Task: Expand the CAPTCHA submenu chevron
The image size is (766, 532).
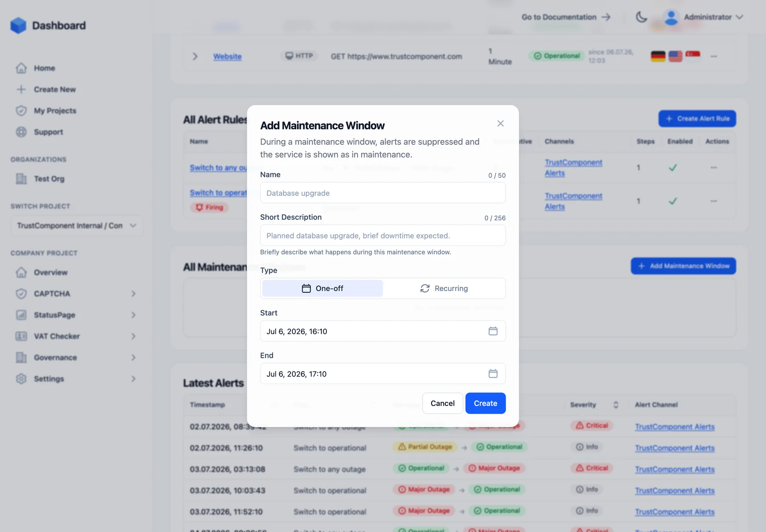Action: click(x=133, y=294)
